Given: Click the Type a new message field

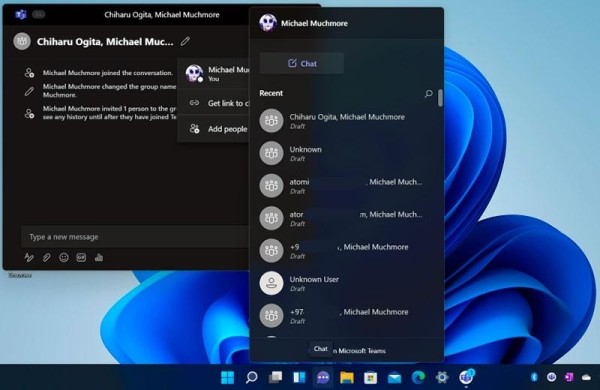Looking at the screenshot, I should [135, 237].
